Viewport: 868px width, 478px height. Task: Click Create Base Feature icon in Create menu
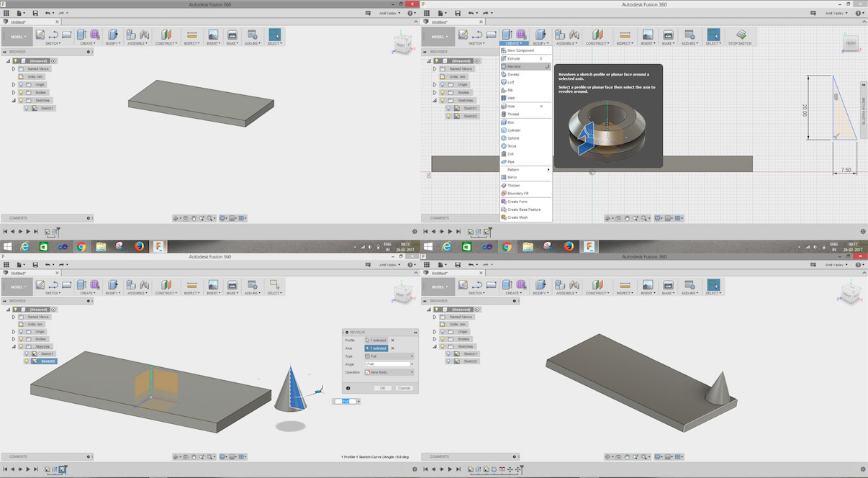pos(502,209)
